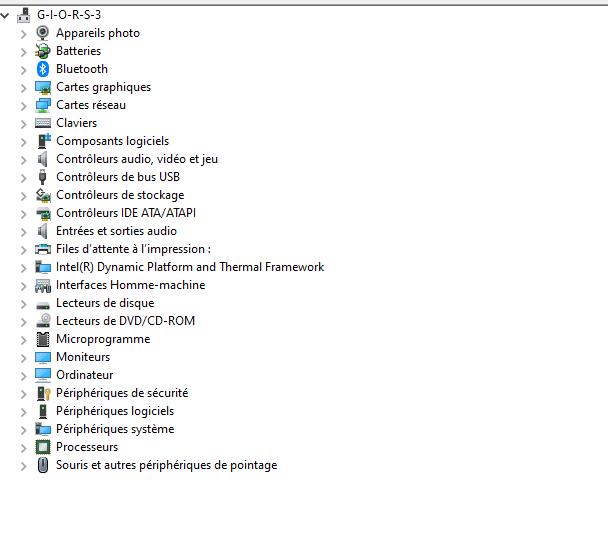Image resolution: width=608 pixels, height=554 pixels.
Task: Click the Microprogramme chip icon
Action: [43, 339]
